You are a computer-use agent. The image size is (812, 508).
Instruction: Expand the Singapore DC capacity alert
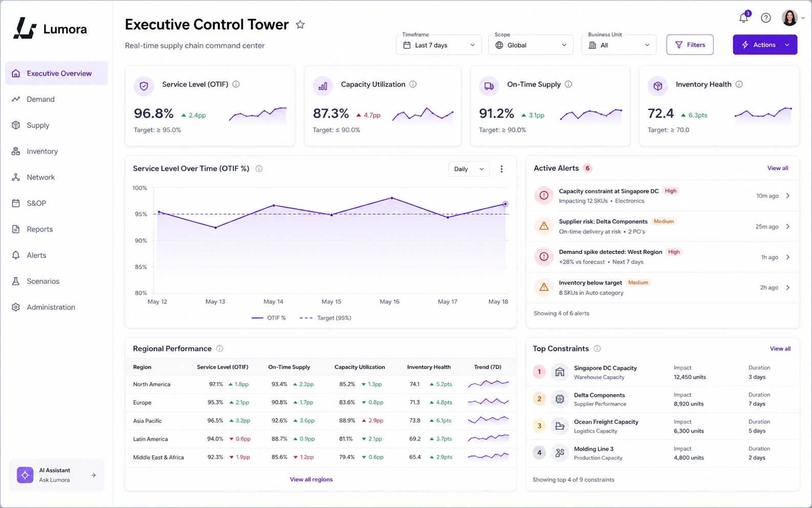click(x=663, y=196)
